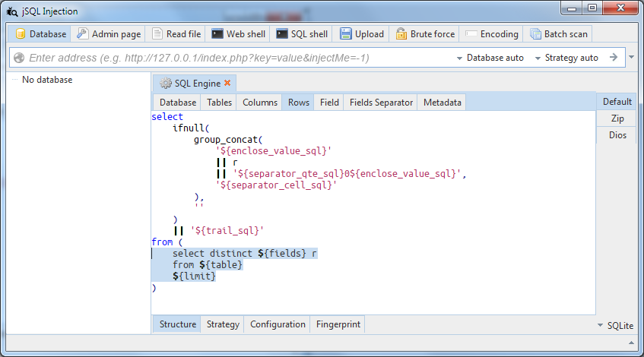Switch to the Field sub-tab
Screen dimensions: 644x357
click(329, 103)
